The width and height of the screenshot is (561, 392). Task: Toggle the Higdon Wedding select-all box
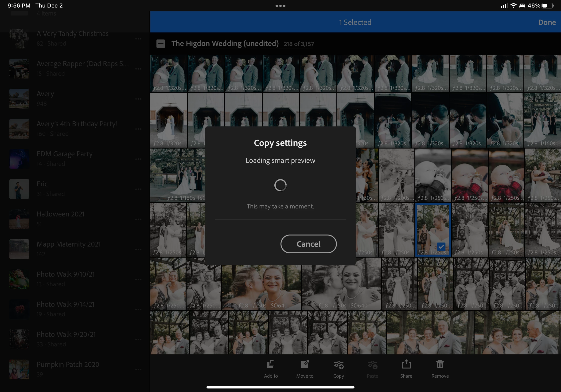tap(160, 44)
